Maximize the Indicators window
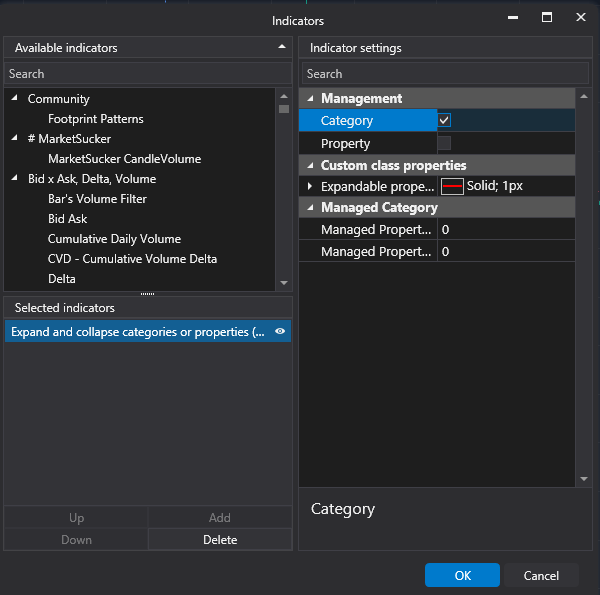The image size is (600, 595). click(x=547, y=17)
